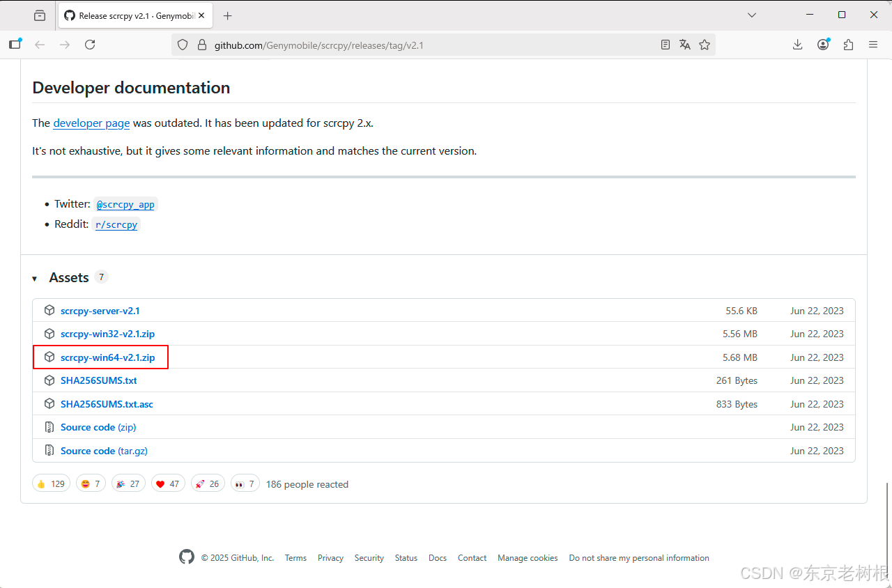Screen dimensions: 892x588
Task: Download scrcpy-server-v2.1
Action: [x=100, y=311]
